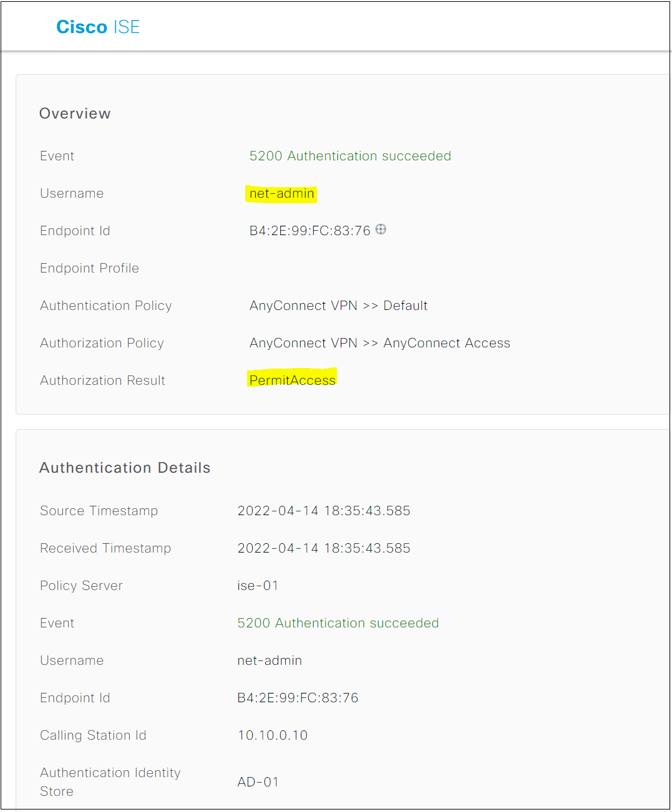This screenshot has width=672, height=812.
Task: Click the highlighted PermitAccess authorization result
Action: [x=293, y=380]
